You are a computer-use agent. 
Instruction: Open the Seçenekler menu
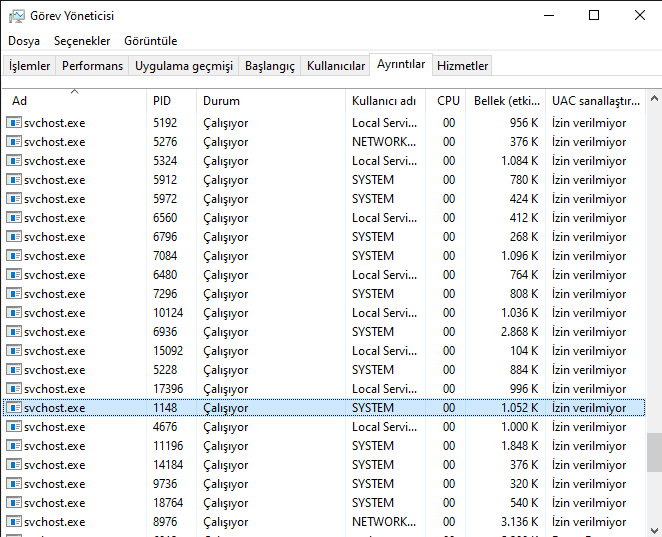pos(82,41)
